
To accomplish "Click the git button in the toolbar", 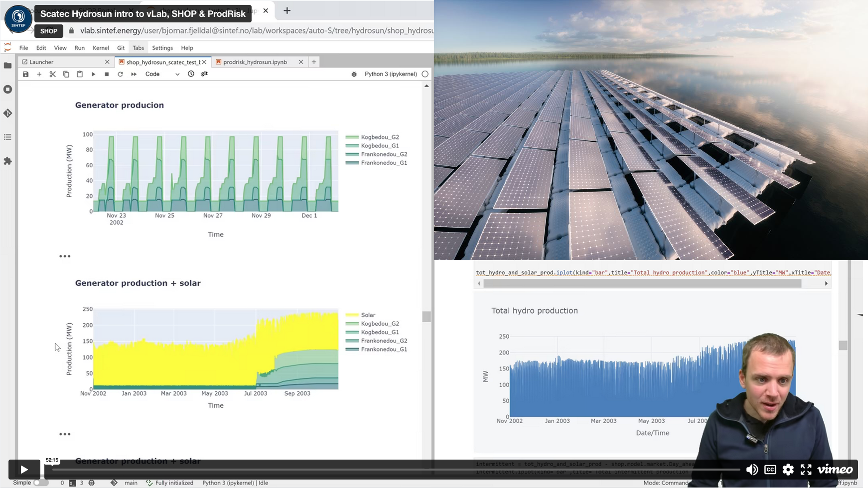I will click(204, 74).
